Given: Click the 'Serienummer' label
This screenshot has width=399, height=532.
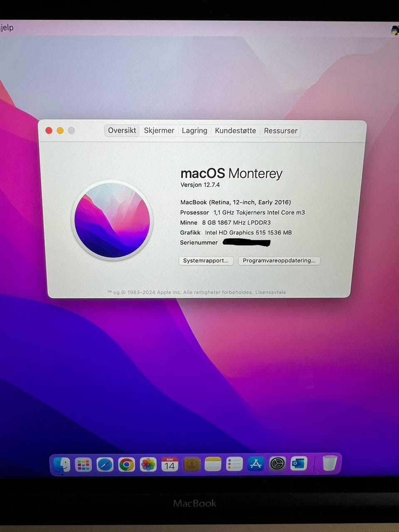Looking at the screenshot, I should click(199, 243).
